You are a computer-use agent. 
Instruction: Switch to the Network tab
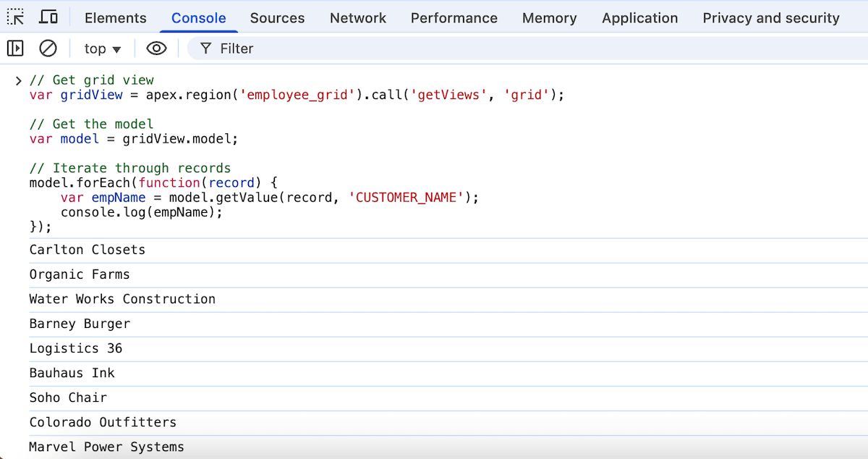(x=357, y=17)
